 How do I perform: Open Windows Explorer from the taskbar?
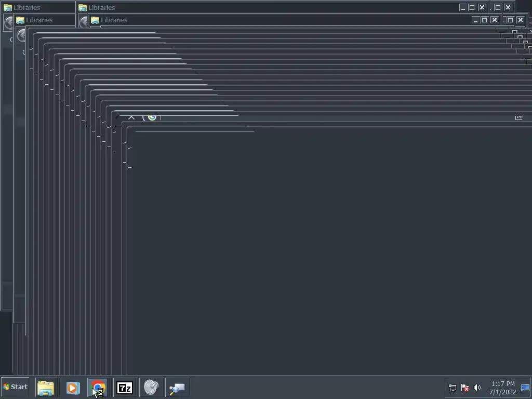click(x=46, y=388)
